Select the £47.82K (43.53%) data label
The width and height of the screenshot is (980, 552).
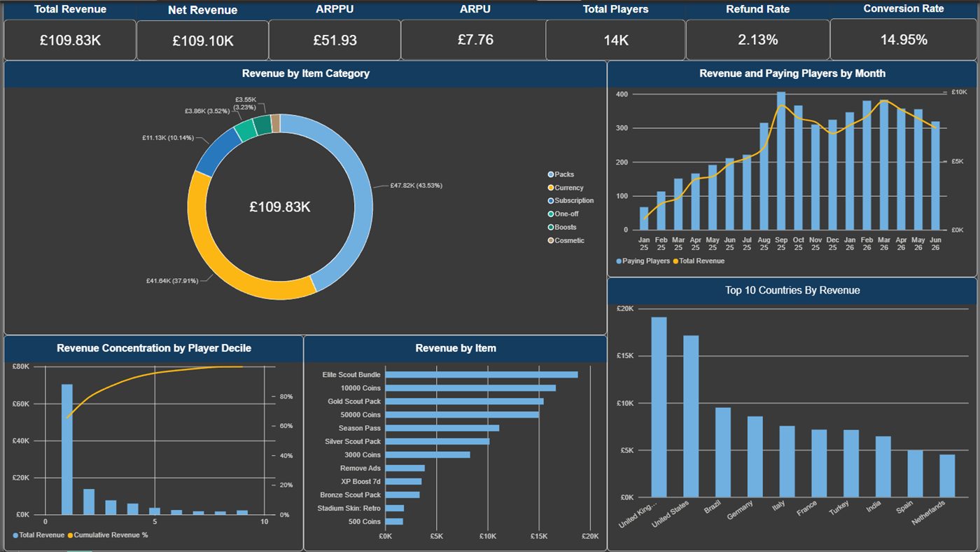[416, 186]
